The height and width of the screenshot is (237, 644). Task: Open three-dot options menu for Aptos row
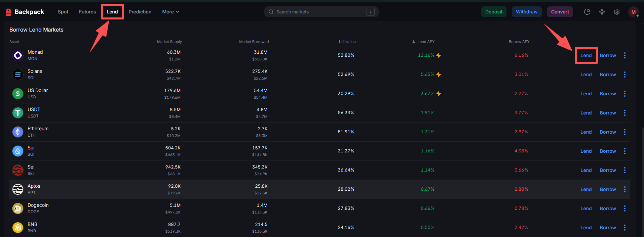coord(624,189)
